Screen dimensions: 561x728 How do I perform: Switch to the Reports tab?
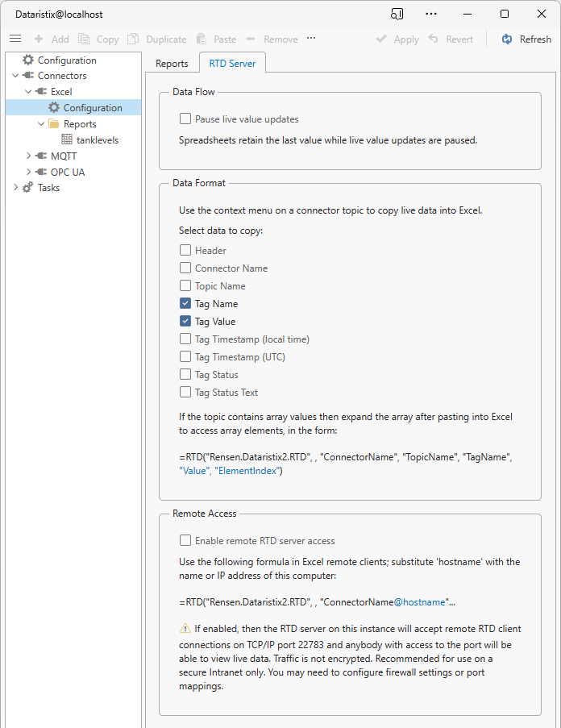click(x=172, y=64)
